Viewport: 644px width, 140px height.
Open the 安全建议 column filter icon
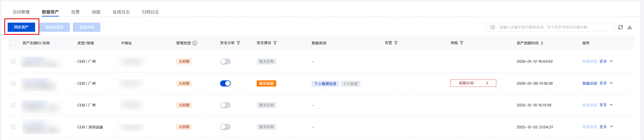275,43
